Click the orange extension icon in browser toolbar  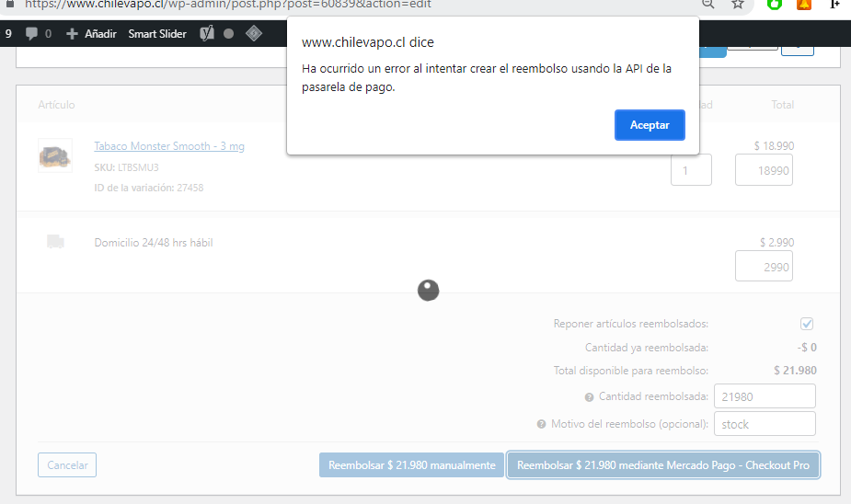804,5
